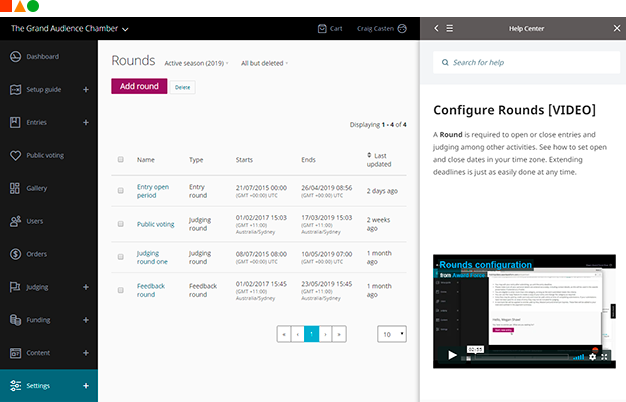Open Help Center hamburger menu
The width and height of the screenshot is (626, 402).
450,29
